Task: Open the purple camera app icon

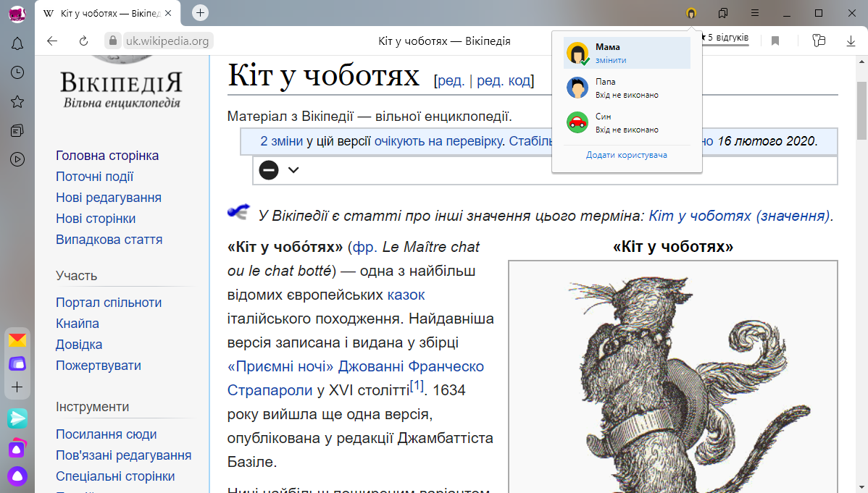Action: pyautogui.click(x=17, y=448)
